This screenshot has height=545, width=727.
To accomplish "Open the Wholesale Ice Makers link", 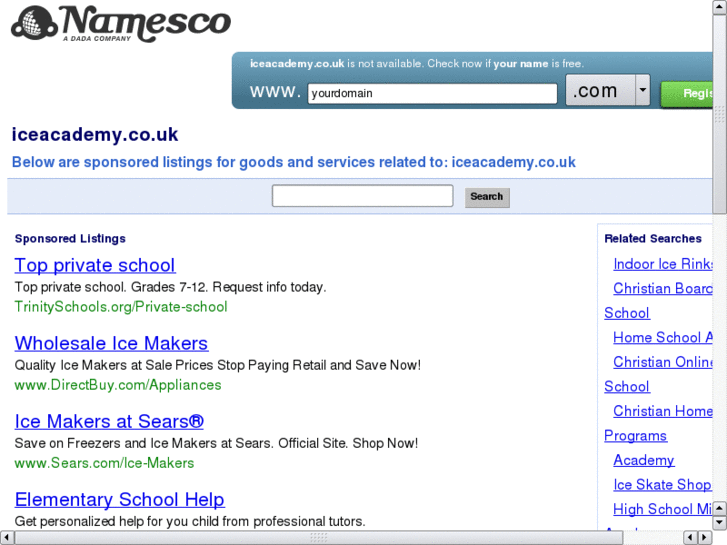I will (x=111, y=343).
